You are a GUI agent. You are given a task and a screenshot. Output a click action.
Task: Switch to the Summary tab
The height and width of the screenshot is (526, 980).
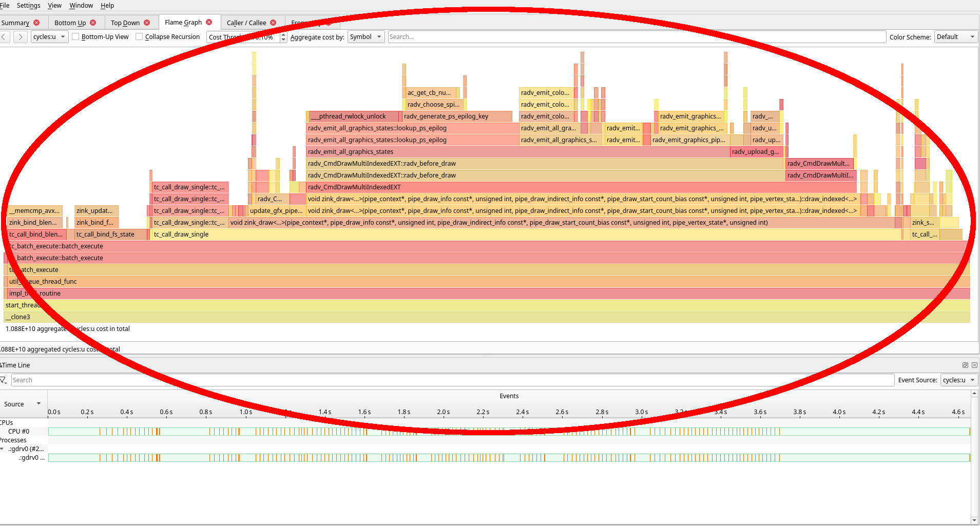(x=15, y=23)
